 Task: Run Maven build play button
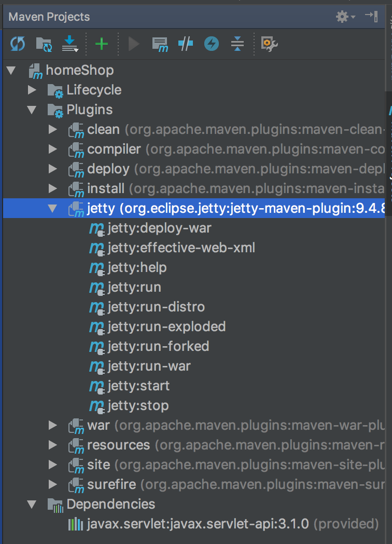134,44
